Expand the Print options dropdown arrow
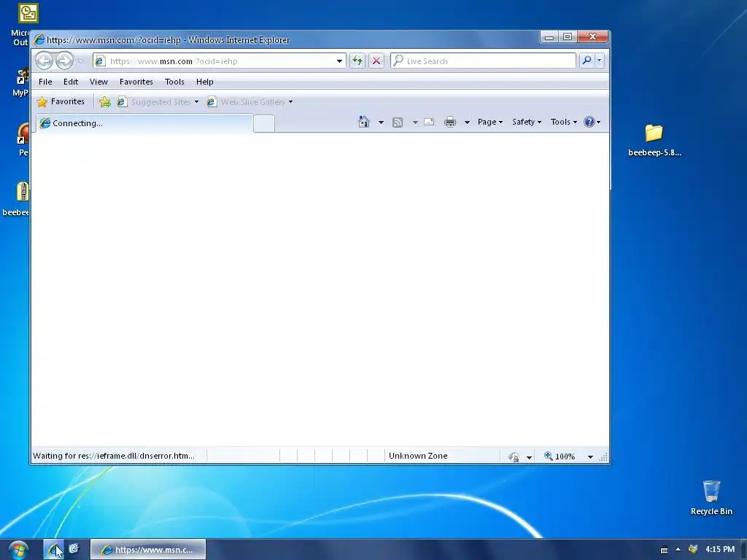Image resolution: width=747 pixels, height=560 pixels. (x=467, y=122)
